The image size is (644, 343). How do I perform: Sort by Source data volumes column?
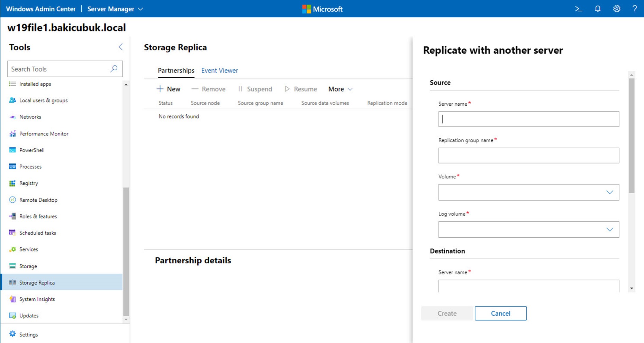(325, 103)
